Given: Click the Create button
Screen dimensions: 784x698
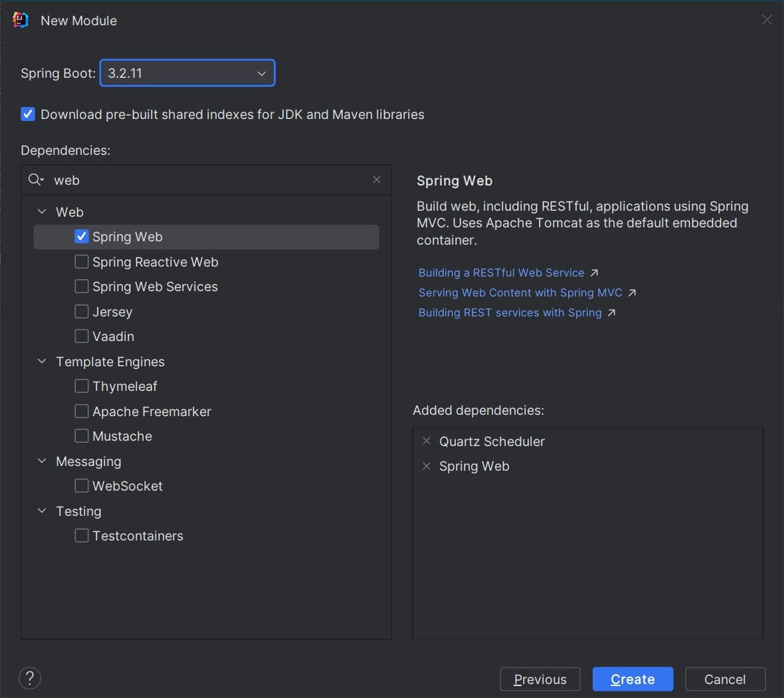Looking at the screenshot, I should 633,679.
